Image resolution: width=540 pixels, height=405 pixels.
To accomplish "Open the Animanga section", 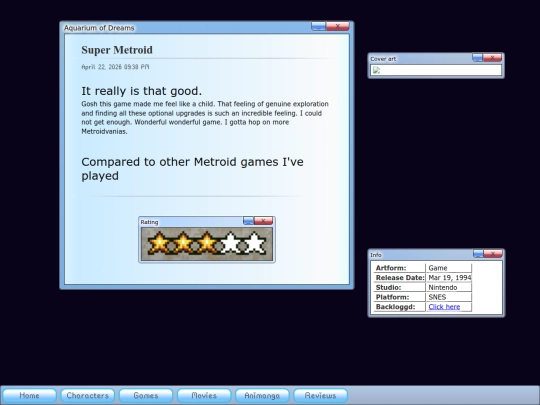I will [262, 395].
